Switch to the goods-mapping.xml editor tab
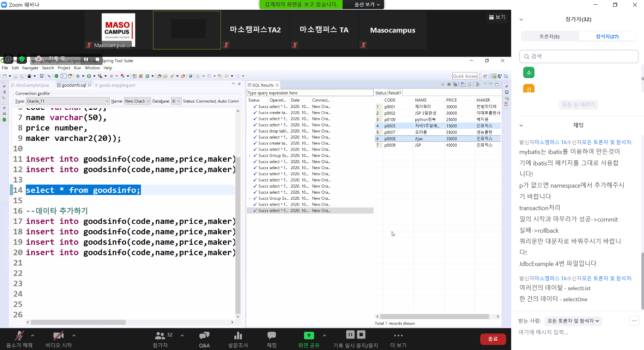This screenshot has width=644, height=350. point(117,85)
